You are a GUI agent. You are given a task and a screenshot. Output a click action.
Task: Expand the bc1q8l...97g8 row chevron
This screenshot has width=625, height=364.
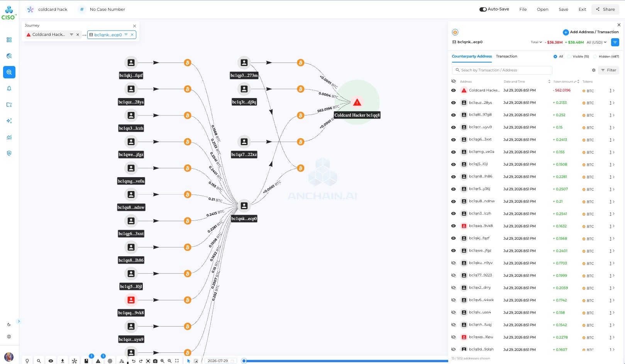click(x=614, y=115)
